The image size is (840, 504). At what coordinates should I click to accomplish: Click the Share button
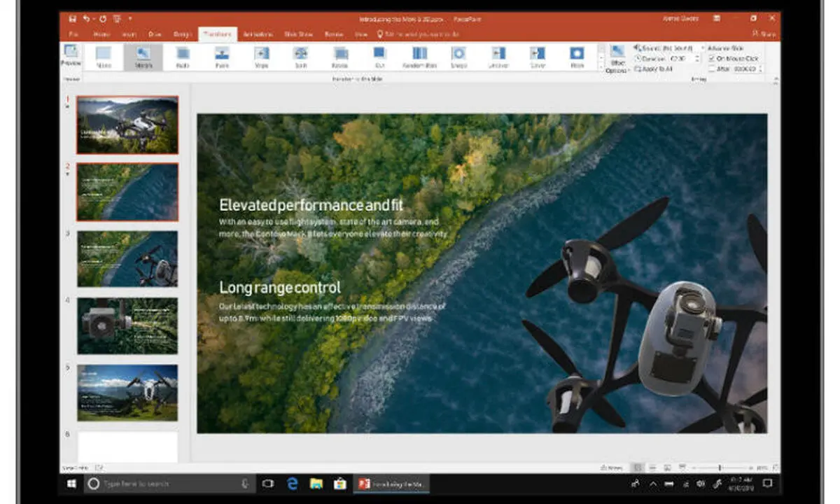[x=763, y=34]
